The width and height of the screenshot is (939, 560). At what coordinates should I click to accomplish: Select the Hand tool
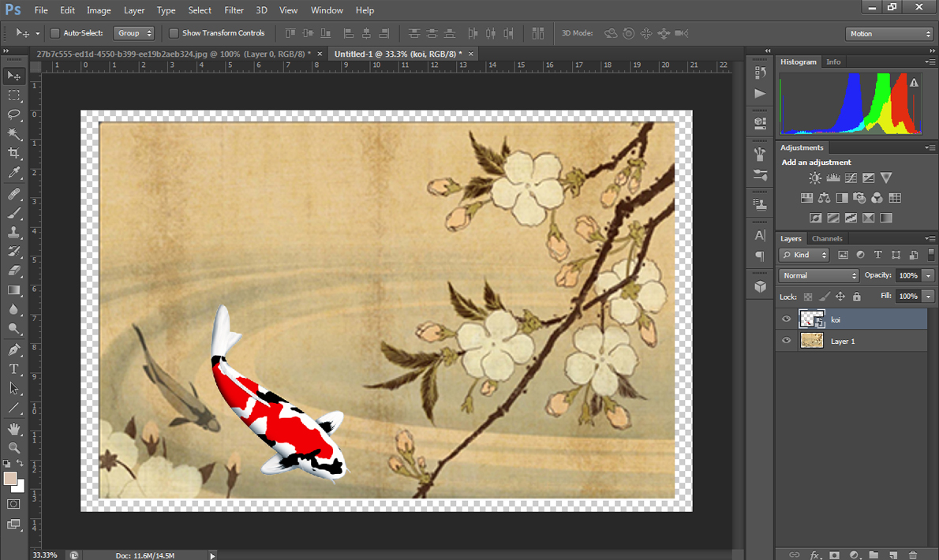click(x=14, y=428)
